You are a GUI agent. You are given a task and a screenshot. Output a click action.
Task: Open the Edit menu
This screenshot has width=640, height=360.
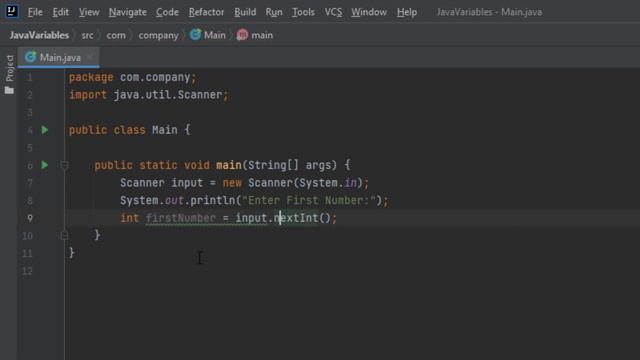60,12
